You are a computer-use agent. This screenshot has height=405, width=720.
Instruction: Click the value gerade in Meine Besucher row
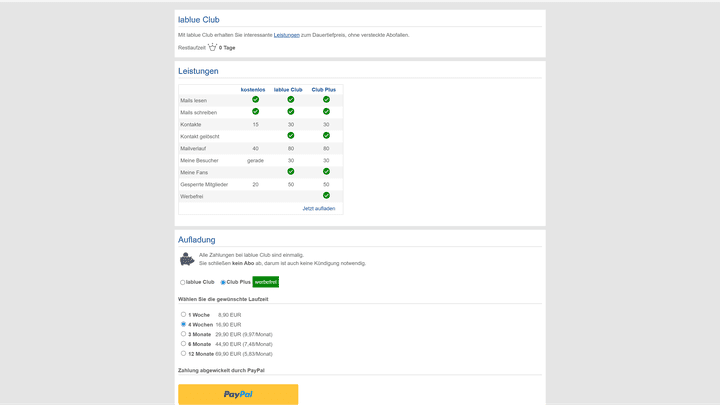coord(255,160)
